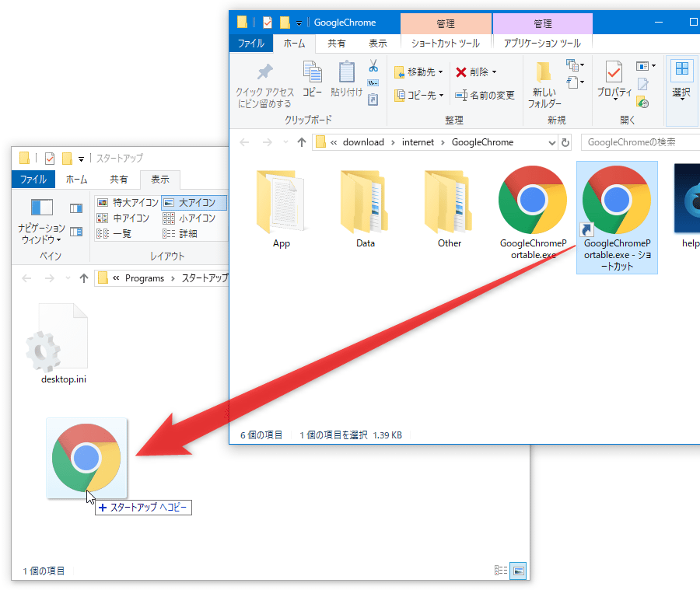
Task: Click Programs in Startup address bar
Action: [145, 278]
